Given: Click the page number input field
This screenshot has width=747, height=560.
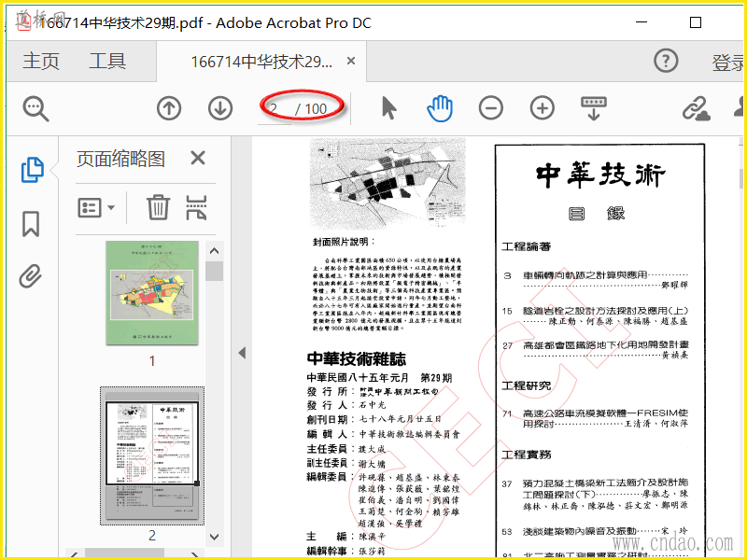Looking at the screenshot, I should coord(275,109).
